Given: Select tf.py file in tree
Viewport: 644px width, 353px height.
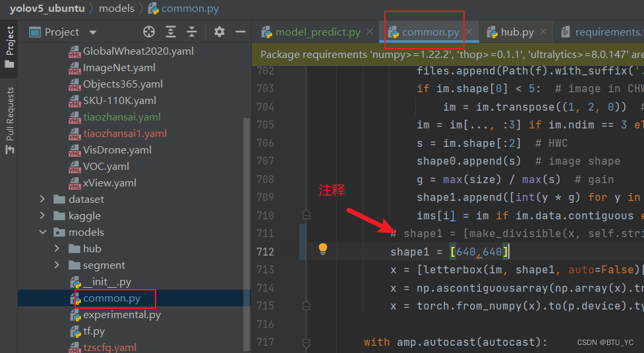Looking at the screenshot, I should pos(94,331).
